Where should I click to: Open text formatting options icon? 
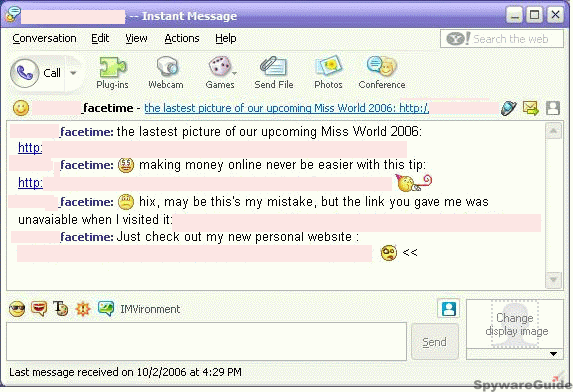pyautogui.click(x=61, y=309)
